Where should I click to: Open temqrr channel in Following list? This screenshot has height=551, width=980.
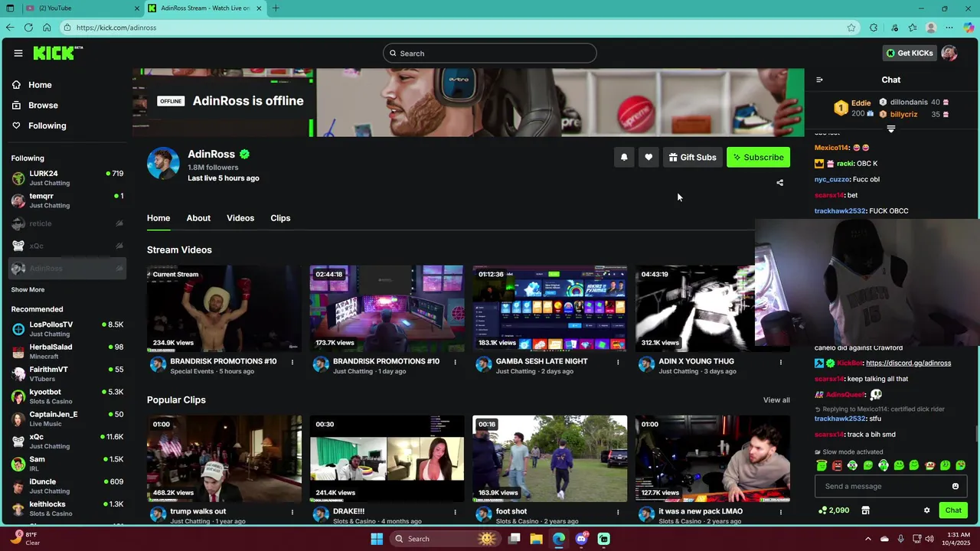[67, 201]
